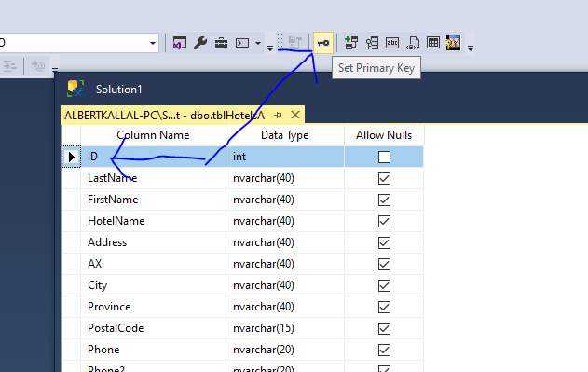Select the LastName column name cell

coord(154,178)
